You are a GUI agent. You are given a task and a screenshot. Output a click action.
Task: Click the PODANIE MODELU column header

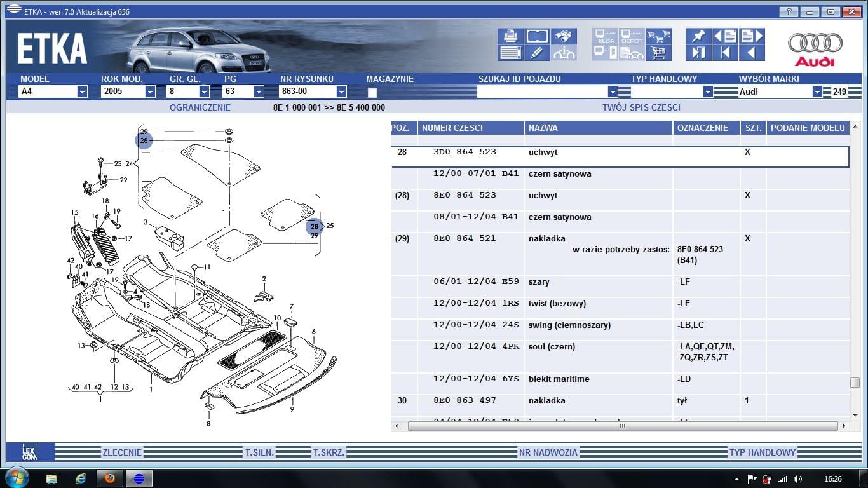[x=808, y=128]
